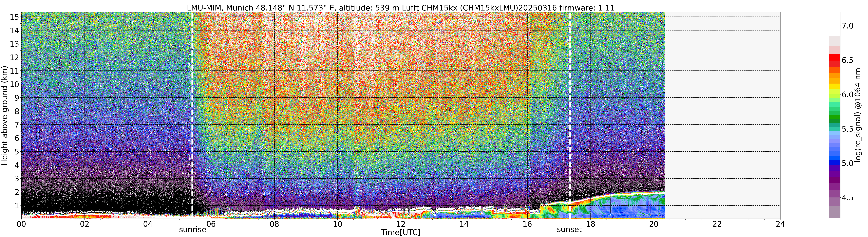Select the colorbar tick value 5.5
This screenshot has height=237, width=868.
click(x=847, y=129)
